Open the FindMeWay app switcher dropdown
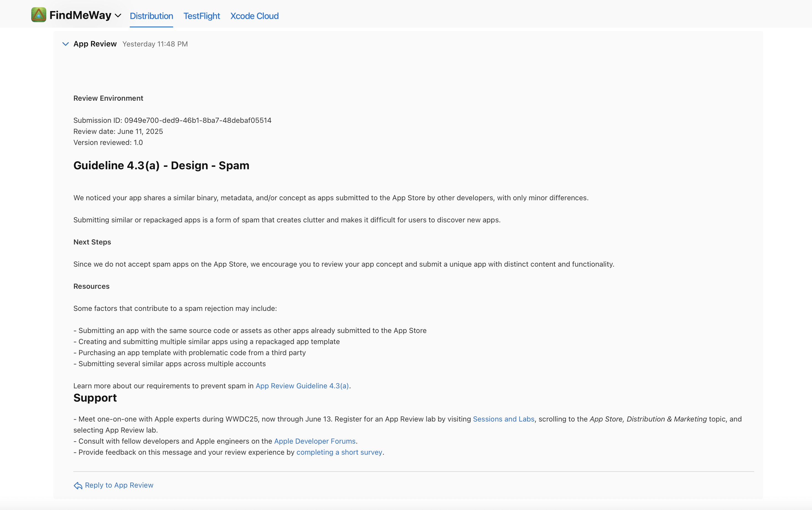The width and height of the screenshot is (812, 510). point(118,15)
